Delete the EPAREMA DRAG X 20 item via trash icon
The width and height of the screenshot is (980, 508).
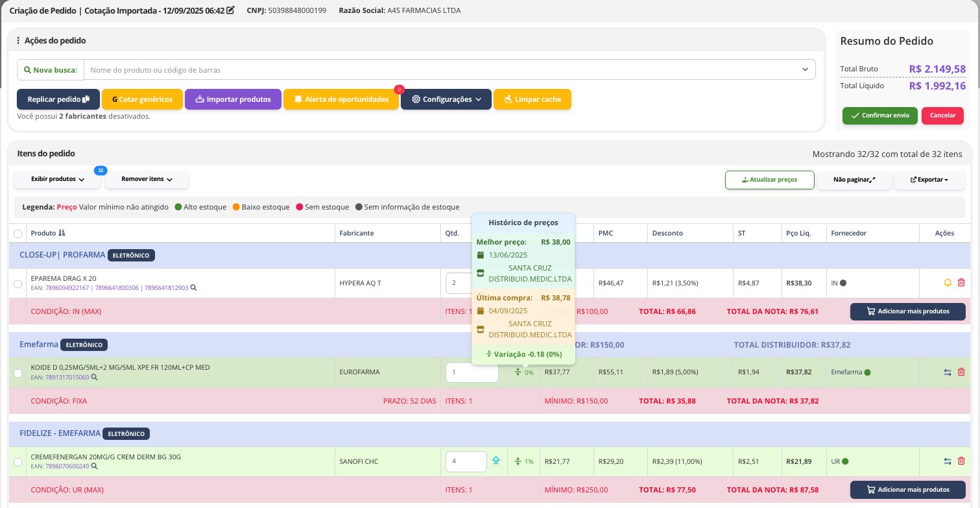coord(961,283)
